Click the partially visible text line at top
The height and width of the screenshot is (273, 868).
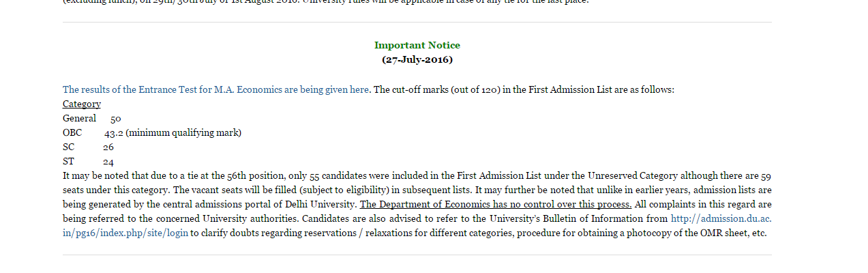325,2
